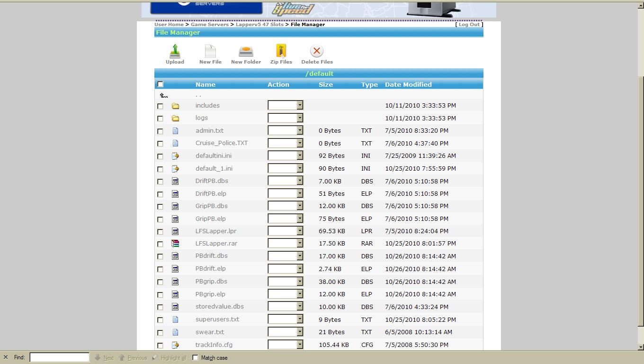Click the parent directory up-arrow icon
The height and width of the screenshot is (364, 644).
point(164,95)
